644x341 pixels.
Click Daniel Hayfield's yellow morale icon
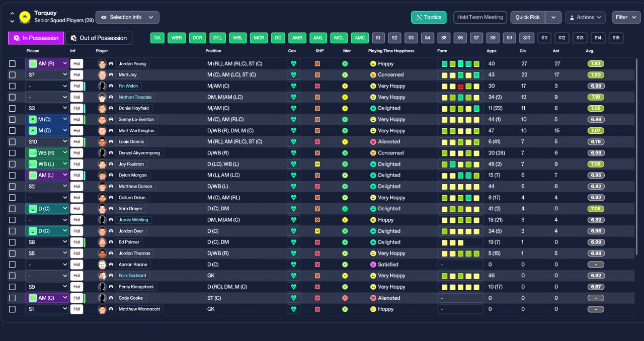point(345,108)
